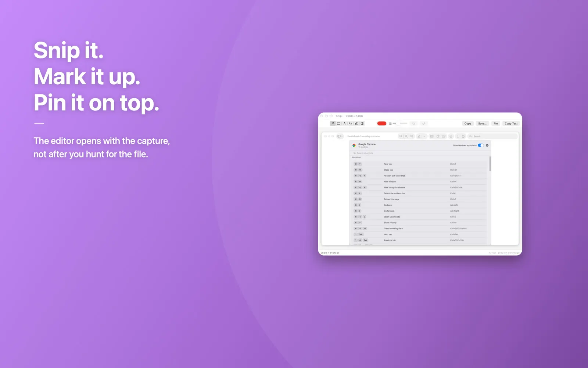This screenshot has height=368, width=588.
Task: Redo the annotation
Action: [424, 124]
